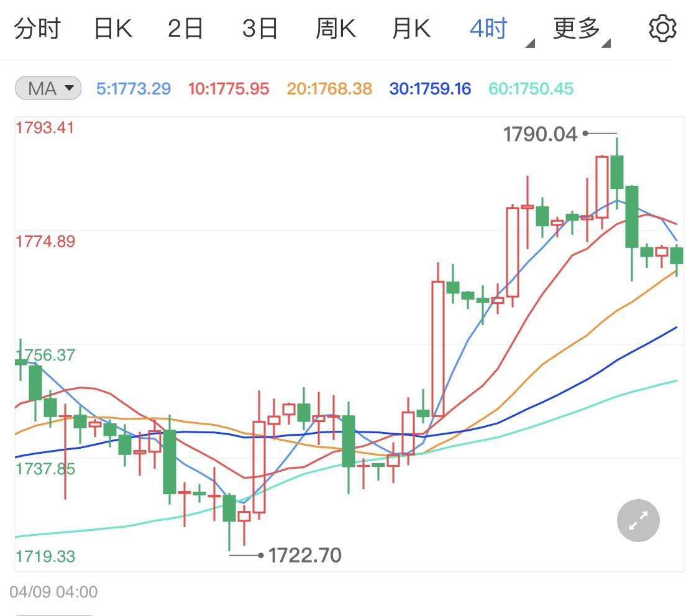Click the axis label 1756.37
Viewport: 699px width, 616px height.
[x=45, y=355]
